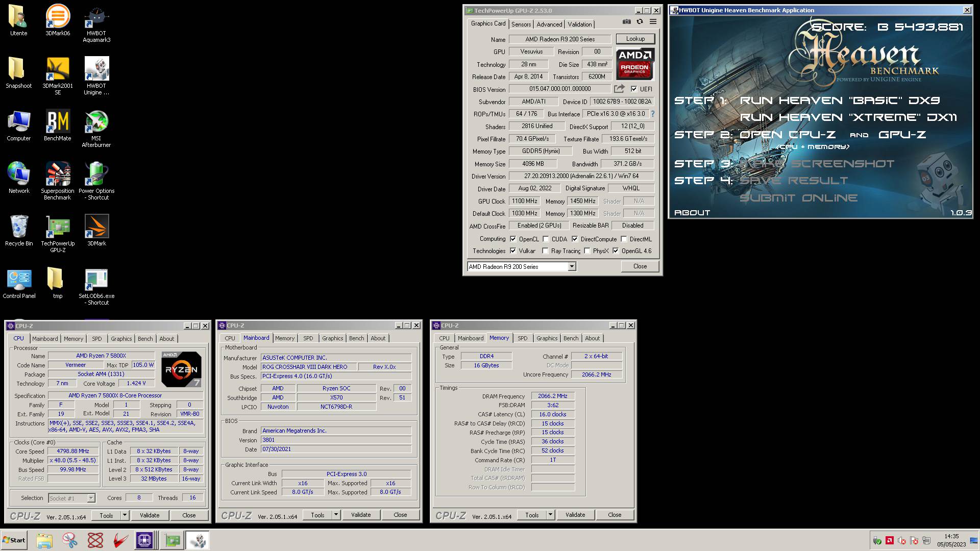Select the TechPowerUp GPU-Z desktop icon
Viewport: 980px width, 551px height.
58,234
